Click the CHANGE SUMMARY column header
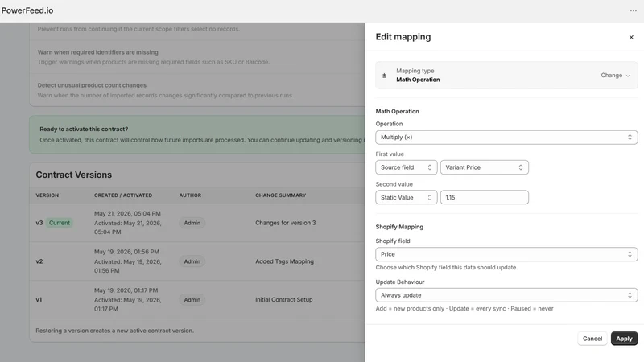 [x=280, y=195]
